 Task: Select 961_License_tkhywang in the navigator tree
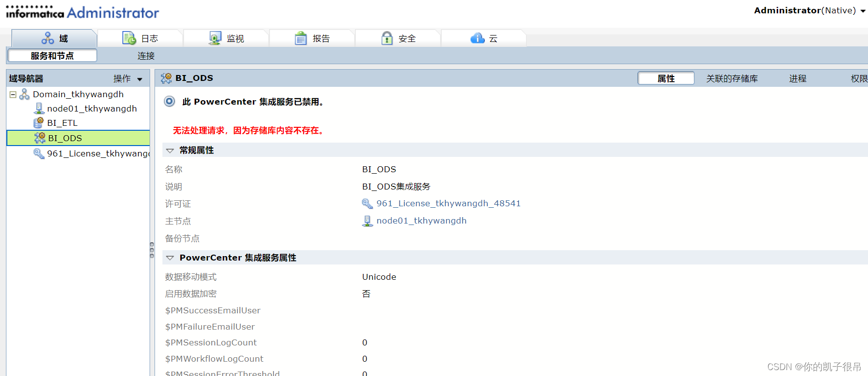pyautogui.click(x=98, y=153)
